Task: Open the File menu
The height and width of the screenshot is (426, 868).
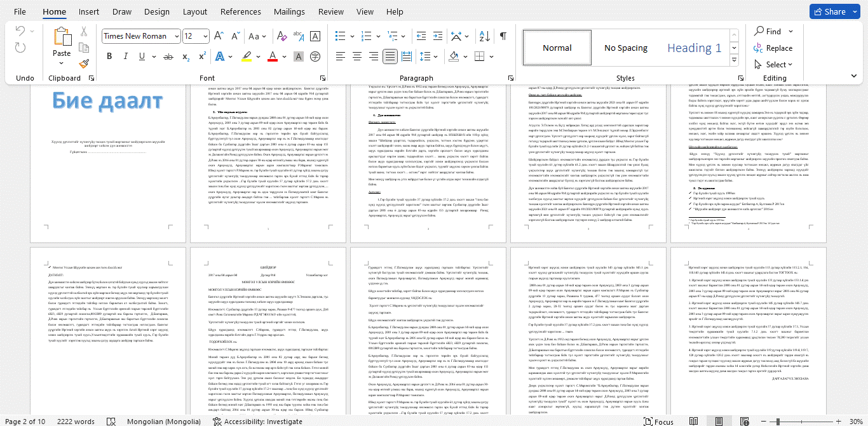Action: click(20, 11)
